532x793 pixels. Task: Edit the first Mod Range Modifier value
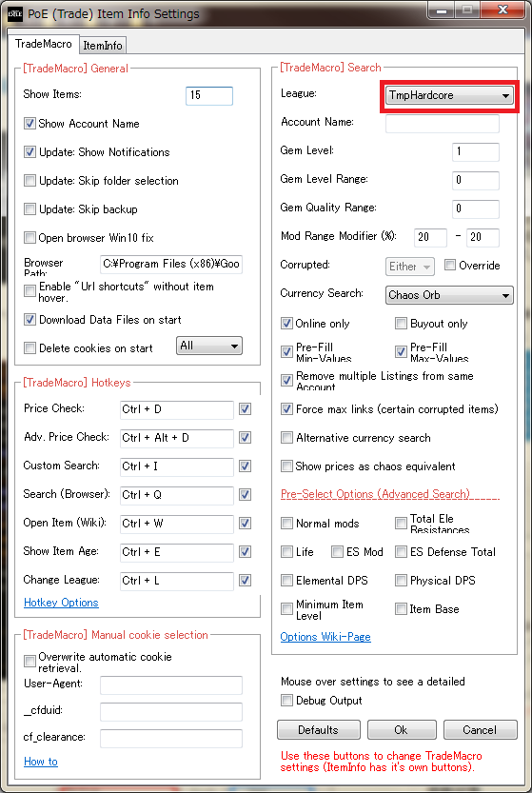click(430, 237)
